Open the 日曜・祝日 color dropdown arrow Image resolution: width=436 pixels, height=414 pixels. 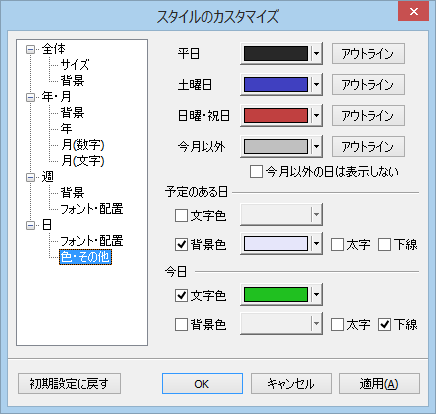[316, 116]
